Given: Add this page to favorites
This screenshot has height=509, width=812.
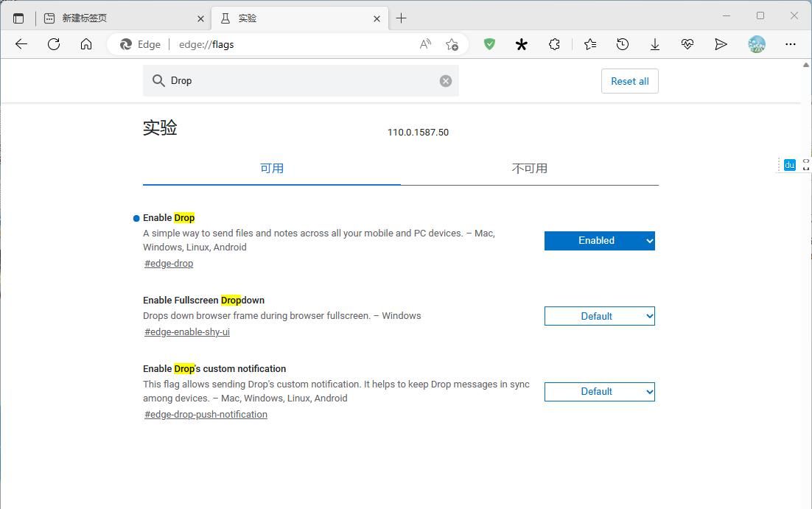Looking at the screenshot, I should pos(452,44).
